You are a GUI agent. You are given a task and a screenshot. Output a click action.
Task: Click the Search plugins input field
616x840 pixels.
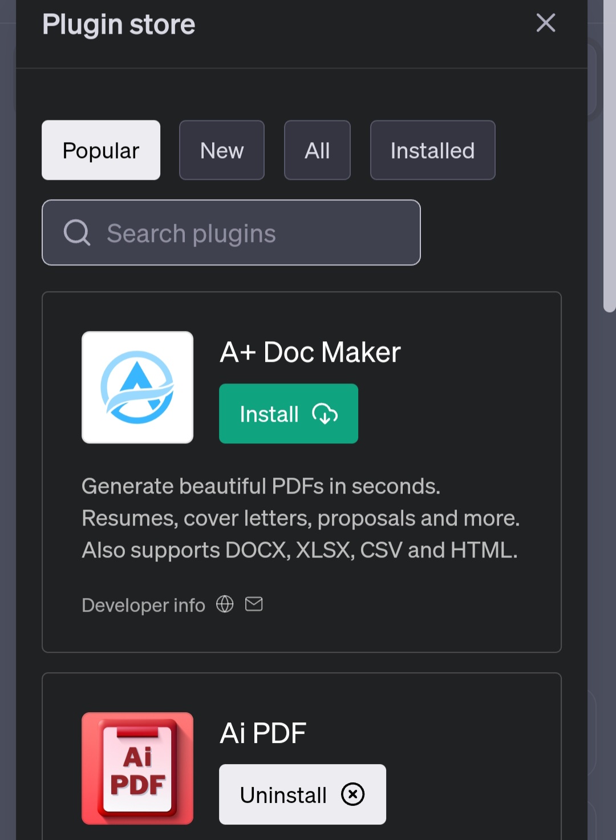(231, 233)
